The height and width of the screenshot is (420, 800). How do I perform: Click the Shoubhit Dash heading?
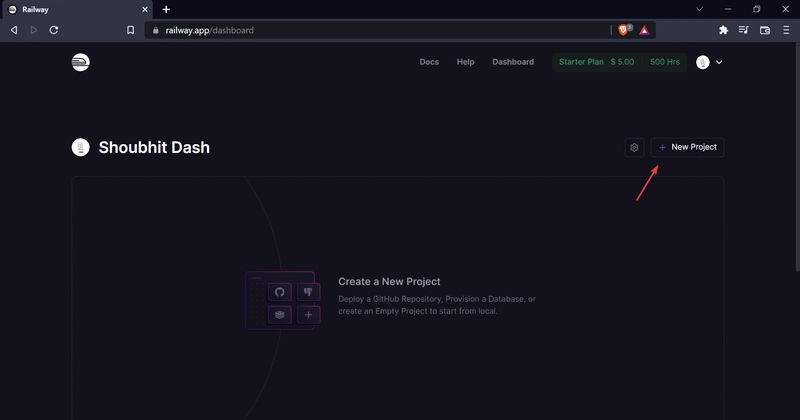pos(154,147)
